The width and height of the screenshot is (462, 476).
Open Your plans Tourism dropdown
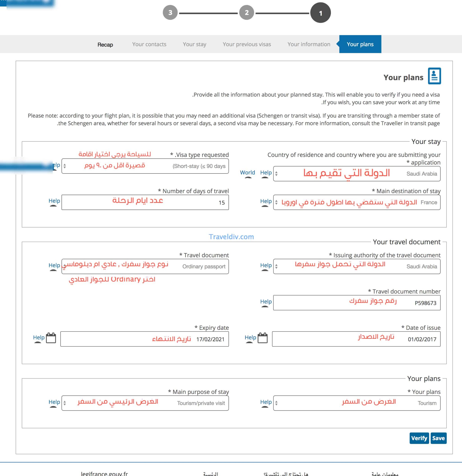pos(357,403)
